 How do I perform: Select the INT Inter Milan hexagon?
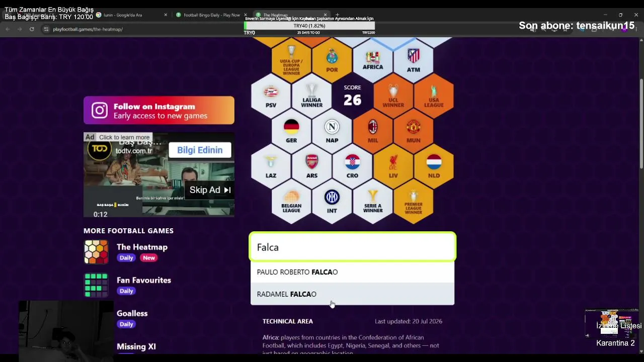(x=332, y=201)
